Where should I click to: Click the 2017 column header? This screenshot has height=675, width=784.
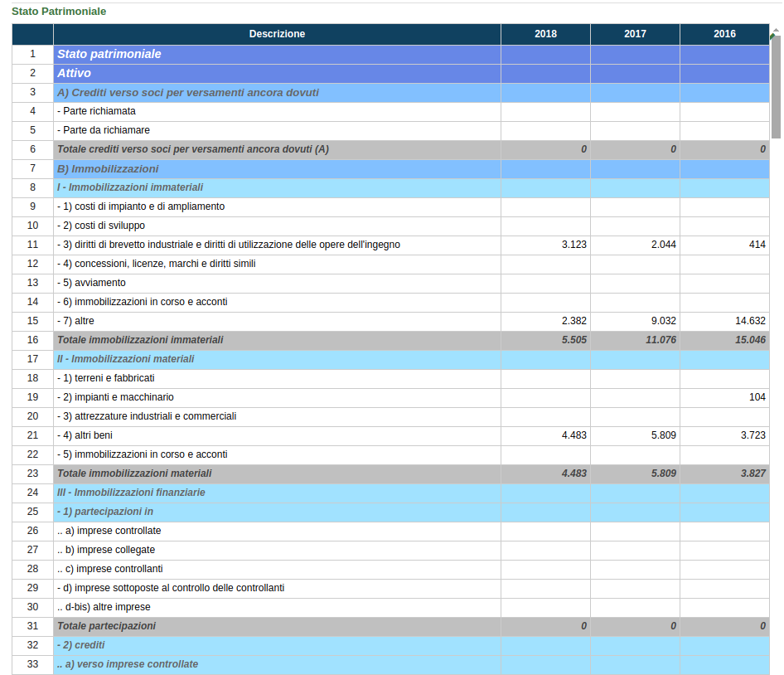coord(635,34)
